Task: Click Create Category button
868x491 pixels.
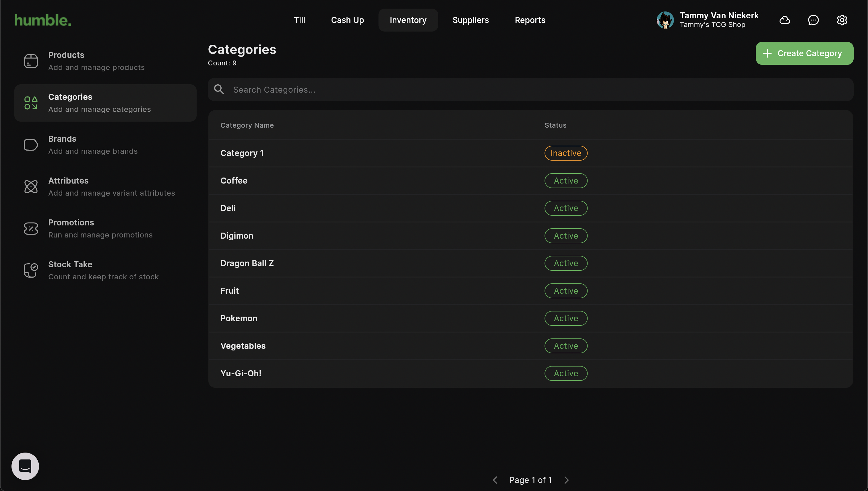Action: click(804, 53)
